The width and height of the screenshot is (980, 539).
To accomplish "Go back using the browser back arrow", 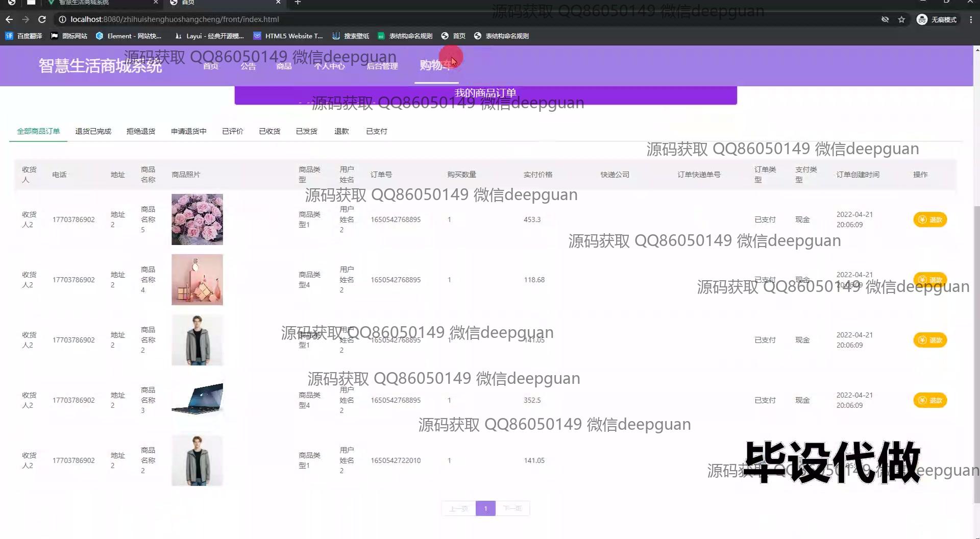I will pyautogui.click(x=9, y=19).
